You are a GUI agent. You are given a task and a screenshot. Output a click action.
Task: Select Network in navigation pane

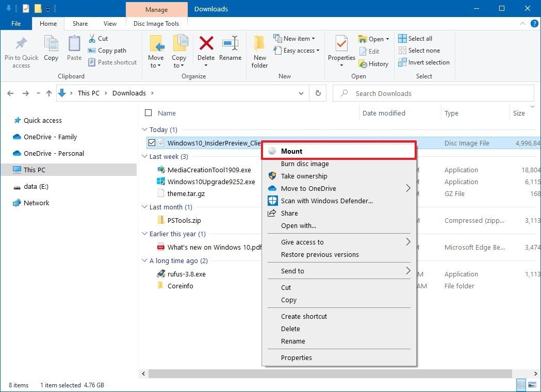[37, 203]
